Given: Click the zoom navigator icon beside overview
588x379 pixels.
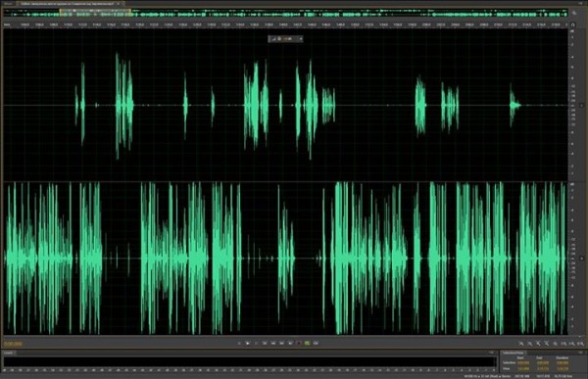Looking at the screenshot, I should pos(574,13).
